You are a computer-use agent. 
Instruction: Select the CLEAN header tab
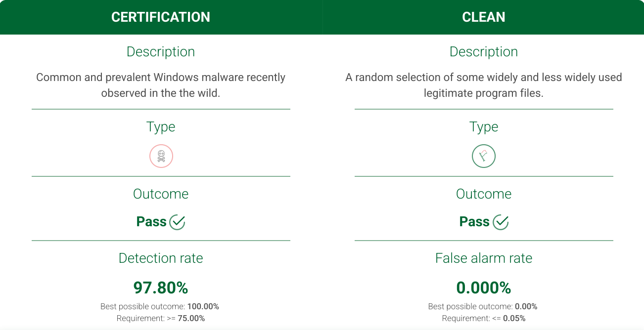[x=483, y=17]
